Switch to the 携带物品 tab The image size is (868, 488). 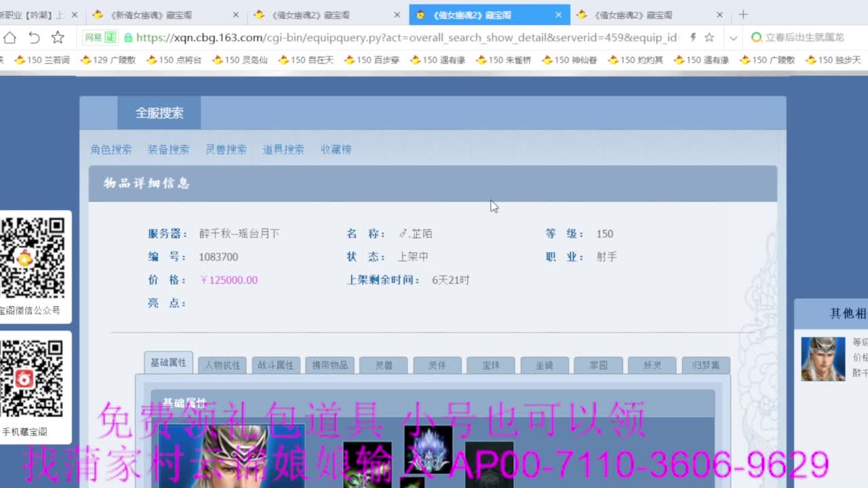point(330,364)
